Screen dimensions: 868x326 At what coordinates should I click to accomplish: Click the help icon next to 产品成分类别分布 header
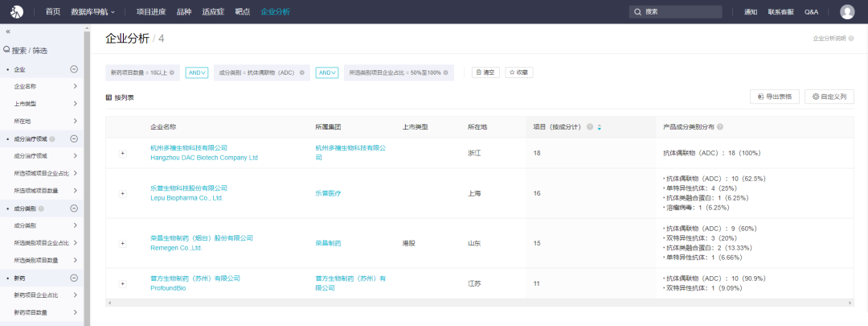720,127
